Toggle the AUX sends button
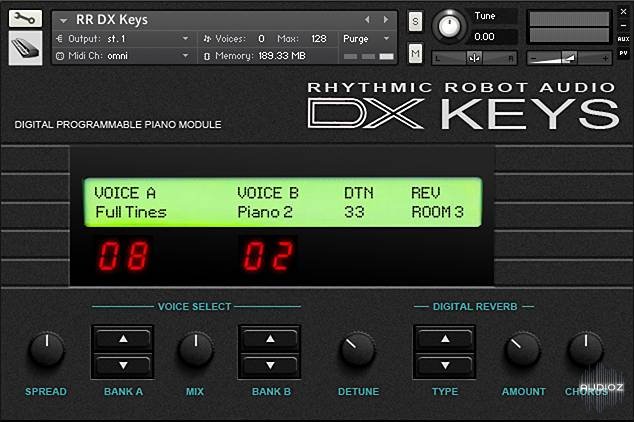 tap(623, 39)
